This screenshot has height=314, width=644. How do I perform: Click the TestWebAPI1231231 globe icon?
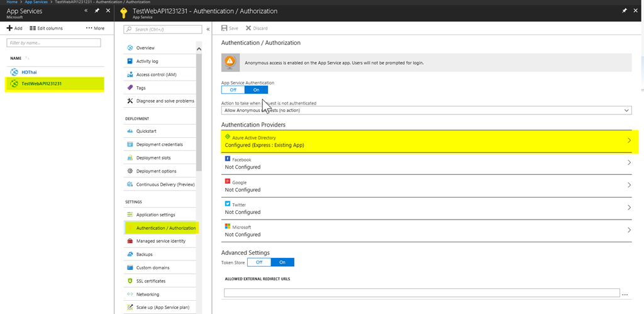coord(14,84)
